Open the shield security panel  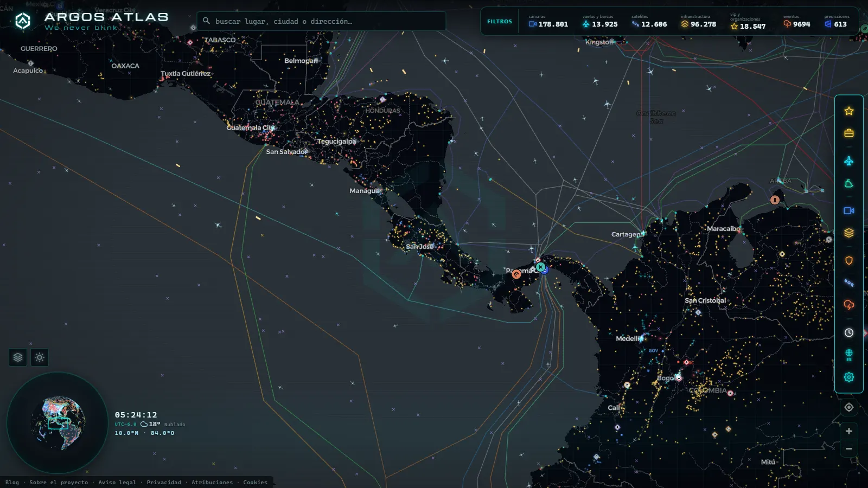849,261
